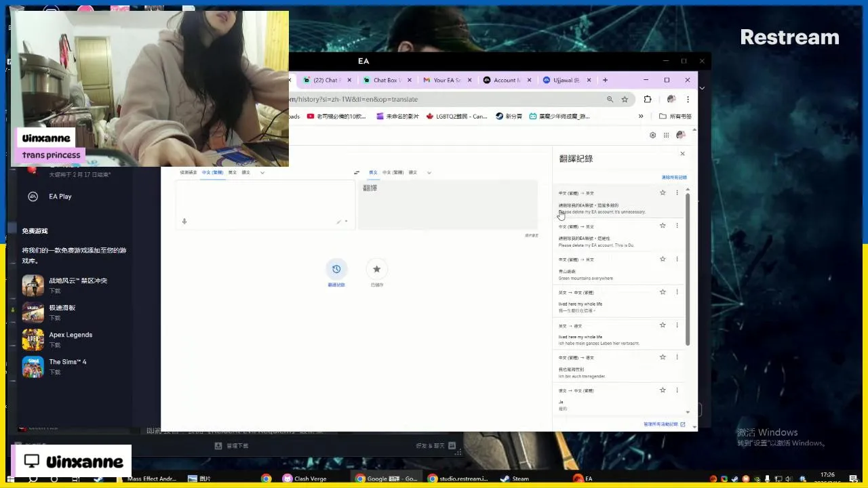This screenshot has height=488, width=868.
Task: Open the saved translations star button
Action: point(377,269)
